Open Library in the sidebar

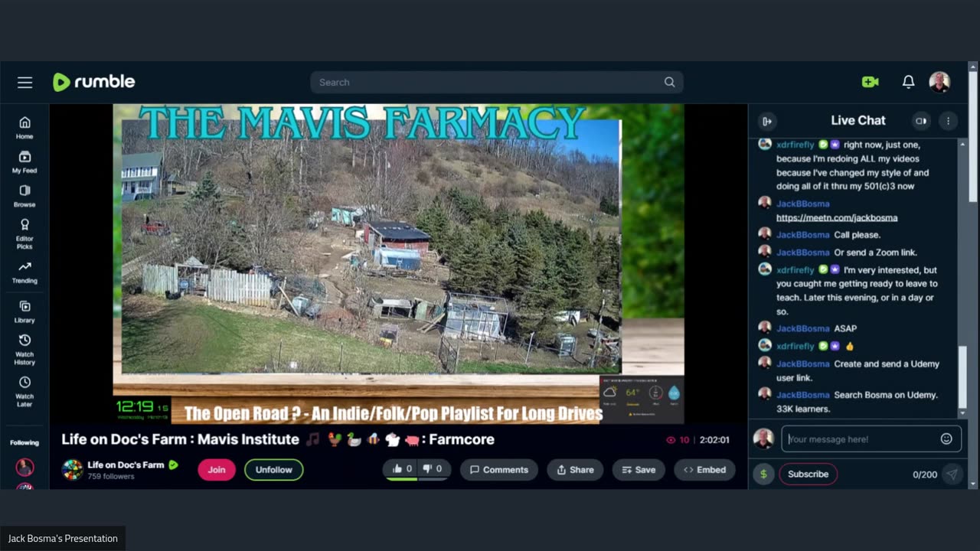point(24,311)
